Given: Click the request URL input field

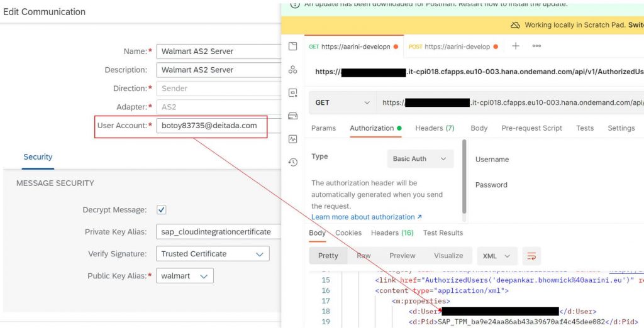Looking at the screenshot, I should 510,102.
